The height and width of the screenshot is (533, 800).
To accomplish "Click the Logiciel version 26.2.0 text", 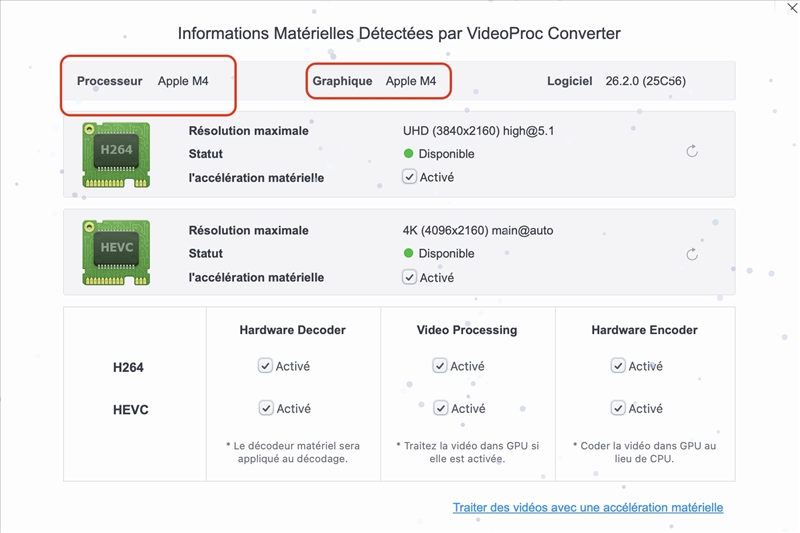I will point(645,81).
